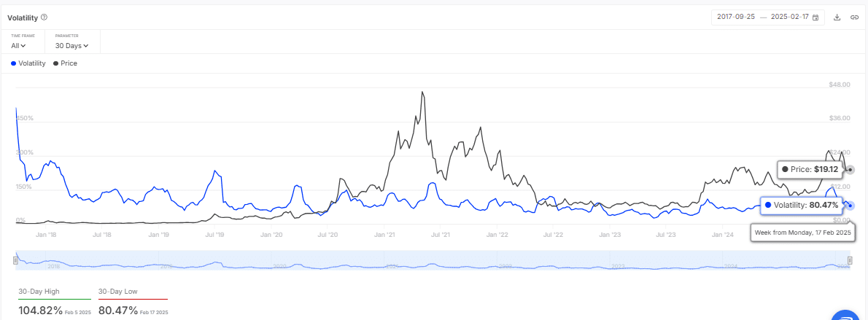Open the Parameter dropdown showing 30 Days
Viewport: 868px width, 320px height.
tap(71, 46)
